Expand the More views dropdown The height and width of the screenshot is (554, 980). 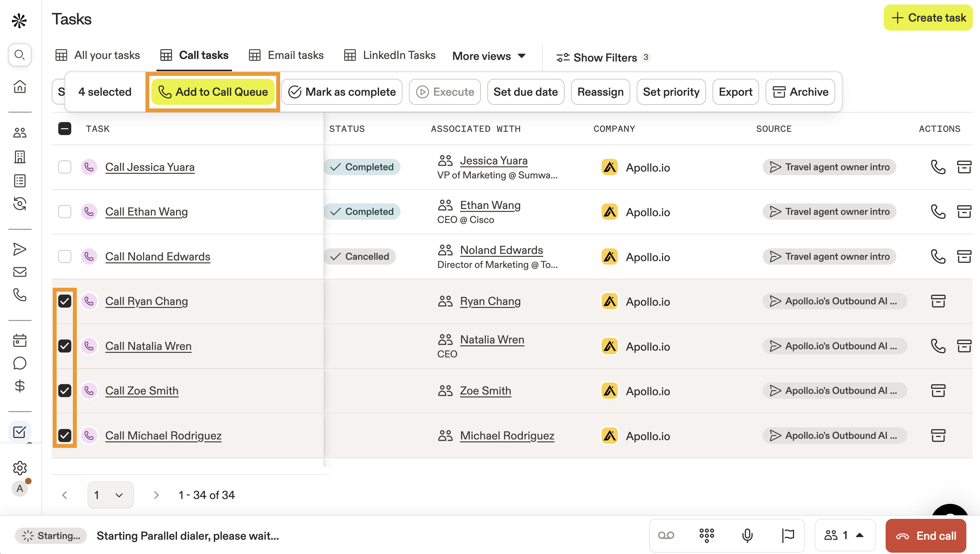click(489, 56)
